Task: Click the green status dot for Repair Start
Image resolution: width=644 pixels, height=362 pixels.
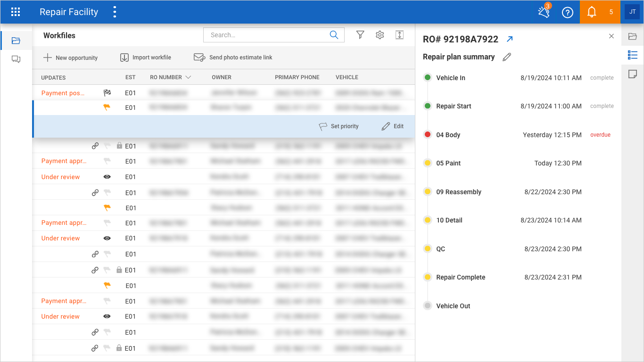Action: (428, 106)
